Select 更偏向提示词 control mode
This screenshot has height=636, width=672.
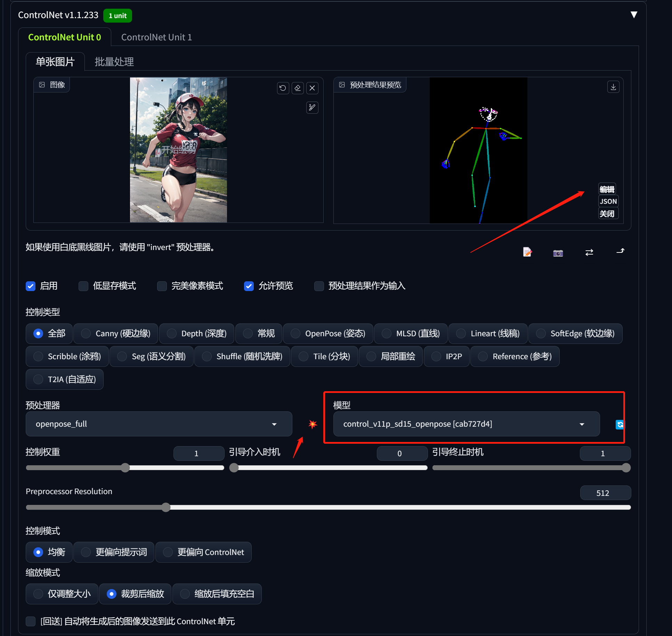pyautogui.click(x=114, y=552)
